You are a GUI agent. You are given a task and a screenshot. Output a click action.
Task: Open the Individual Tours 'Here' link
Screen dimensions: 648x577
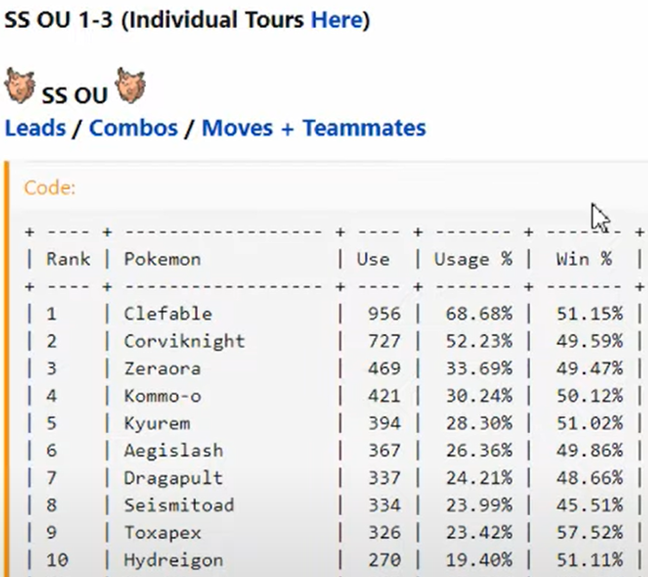tap(337, 19)
